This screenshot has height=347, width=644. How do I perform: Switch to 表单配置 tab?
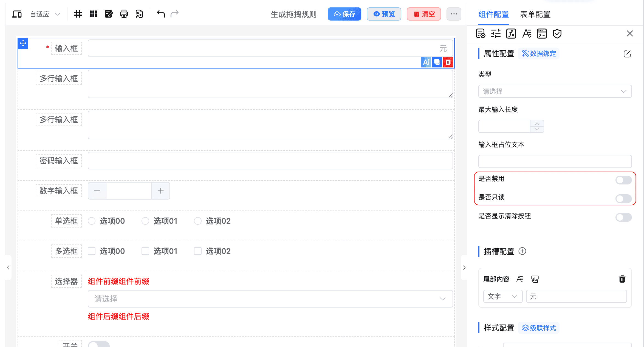(x=535, y=14)
